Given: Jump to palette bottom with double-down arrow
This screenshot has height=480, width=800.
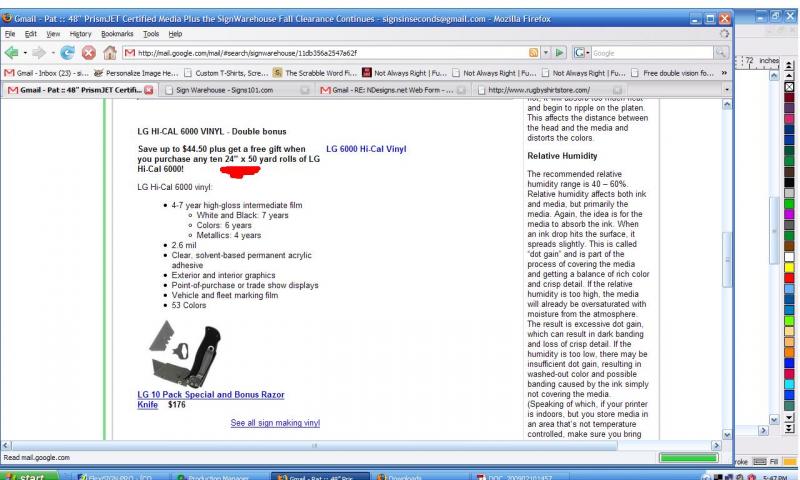Looking at the screenshot, I should (x=789, y=429).
